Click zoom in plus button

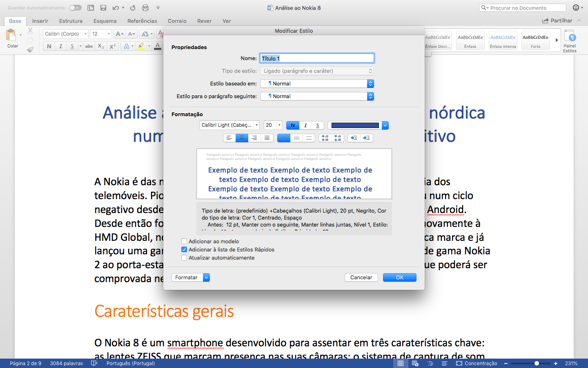[556, 363]
